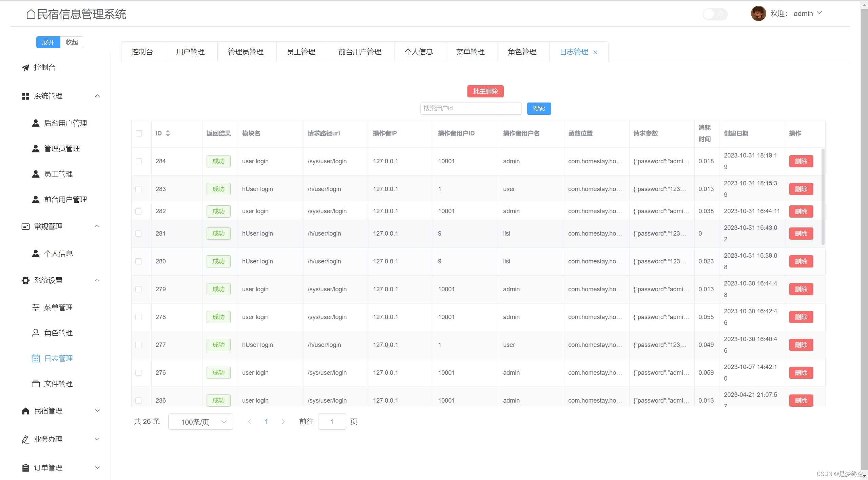This screenshot has height=480, width=868.
Task: Click the folder icon for 文件管理
Action: pyautogui.click(x=36, y=384)
